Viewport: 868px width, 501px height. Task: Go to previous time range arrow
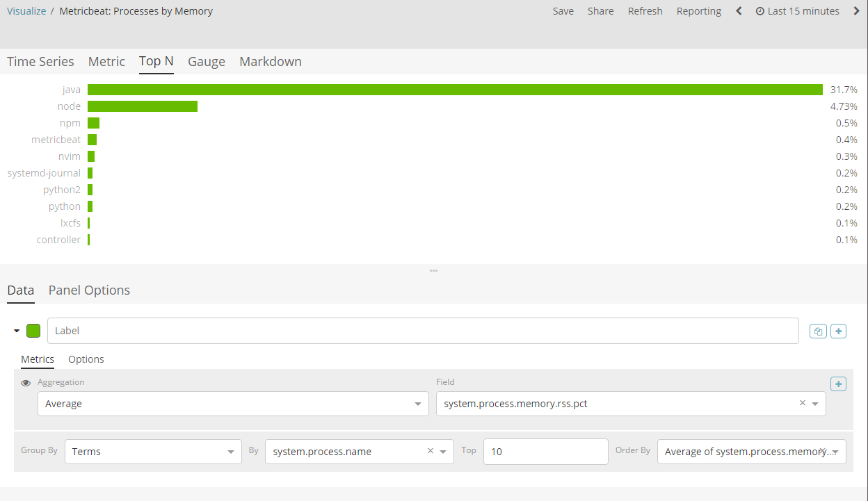[739, 11]
